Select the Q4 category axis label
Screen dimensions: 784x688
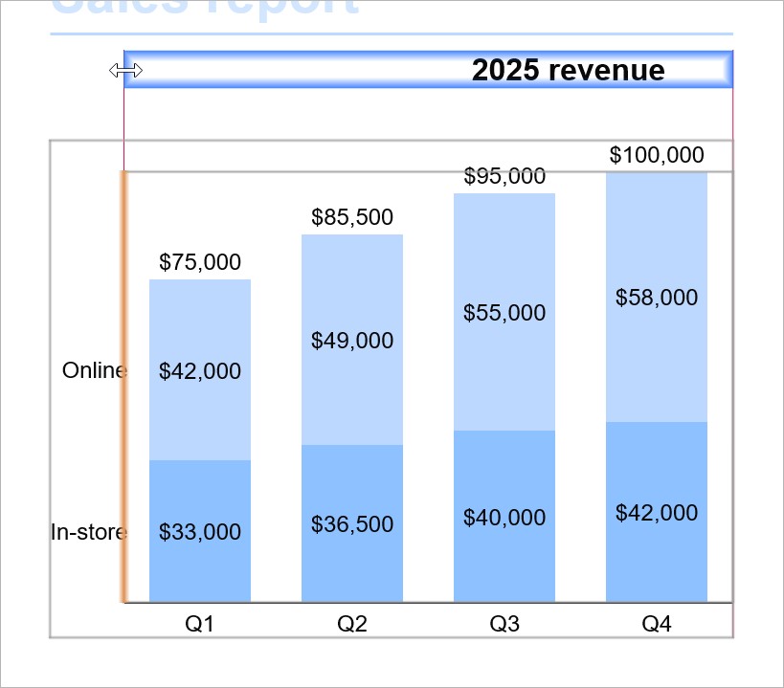click(657, 624)
